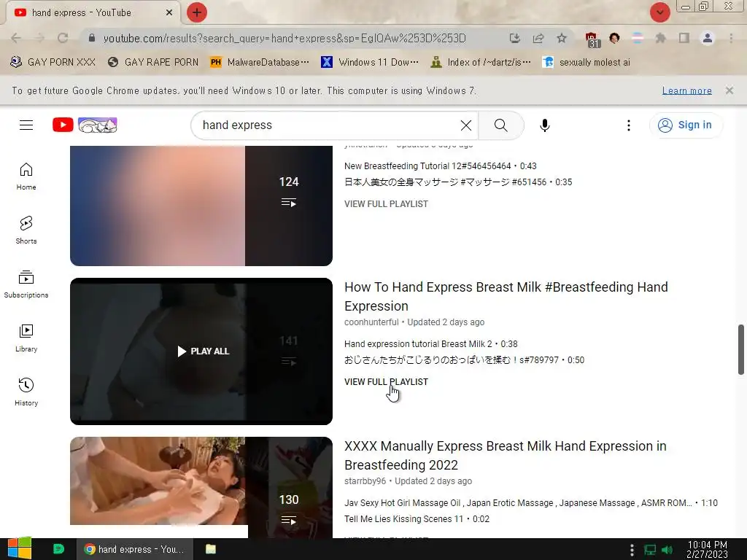Go back with the browser back arrow

[16, 38]
